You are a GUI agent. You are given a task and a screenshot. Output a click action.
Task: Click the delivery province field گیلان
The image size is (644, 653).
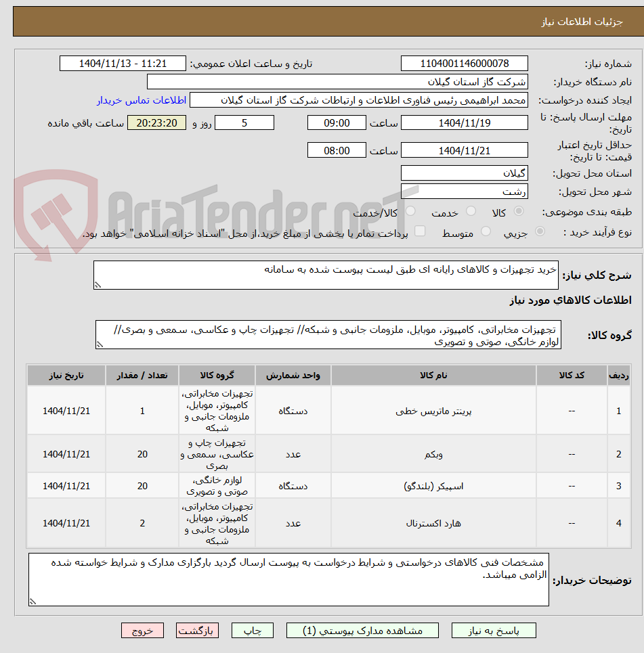pos(465,173)
